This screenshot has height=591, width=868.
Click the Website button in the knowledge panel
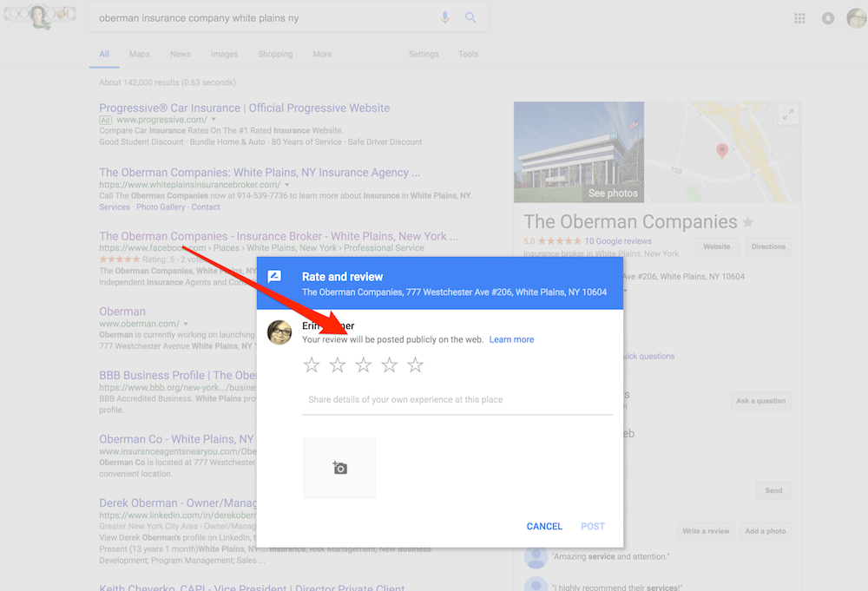coord(716,246)
